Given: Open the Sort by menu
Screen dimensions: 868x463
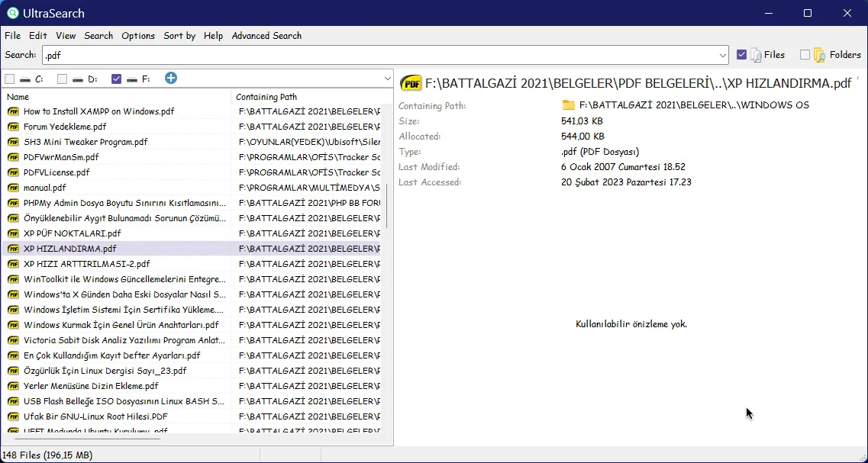Looking at the screenshot, I should [x=179, y=35].
